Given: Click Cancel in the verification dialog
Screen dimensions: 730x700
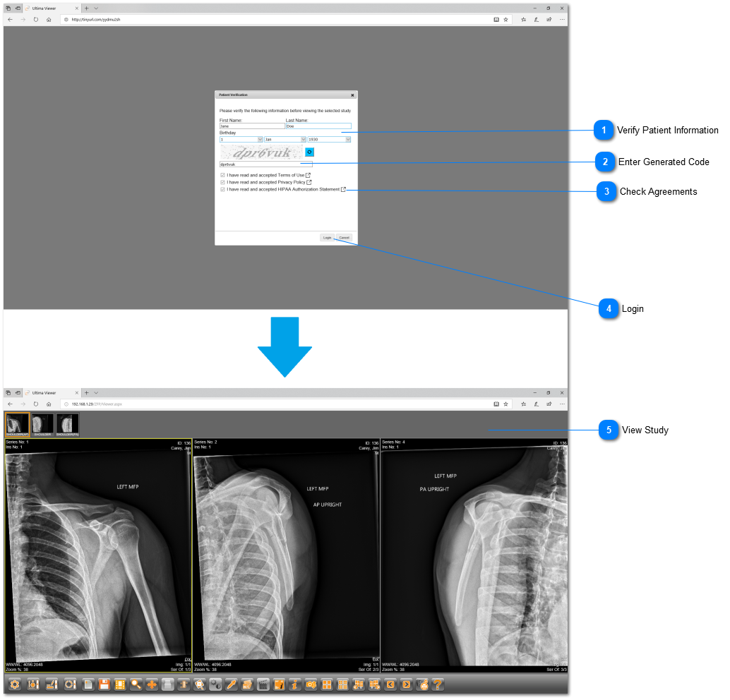Looking at the screenshot, I should click(x=344, y=238).
